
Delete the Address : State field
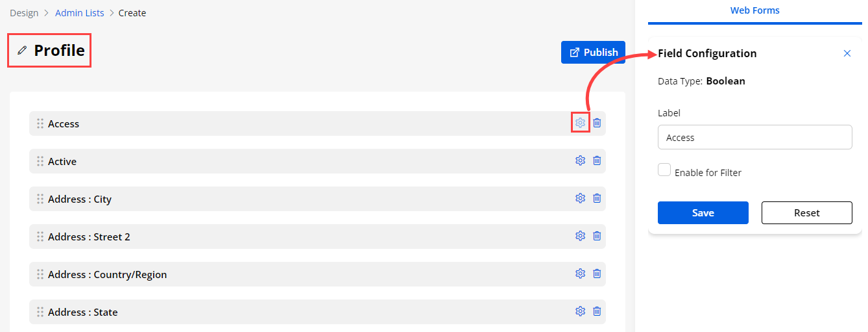click(x=597, y=311)
